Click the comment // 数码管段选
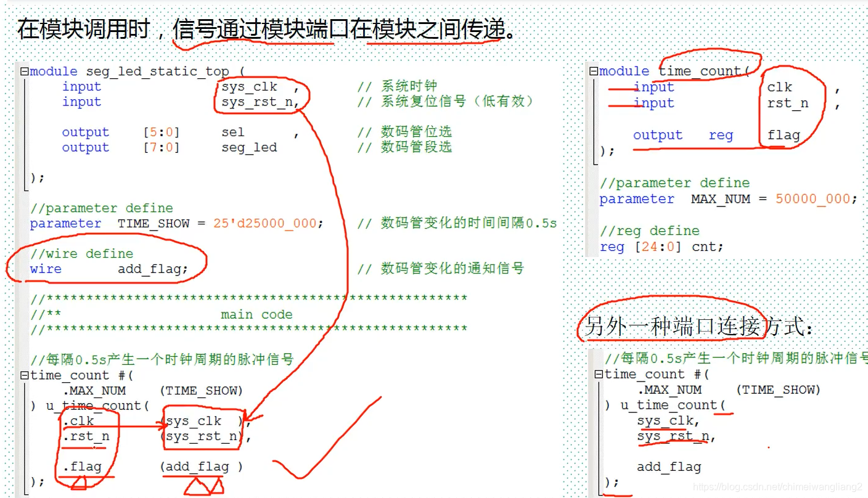This screenshot has height=498, width=868. [x=404, y=148]
